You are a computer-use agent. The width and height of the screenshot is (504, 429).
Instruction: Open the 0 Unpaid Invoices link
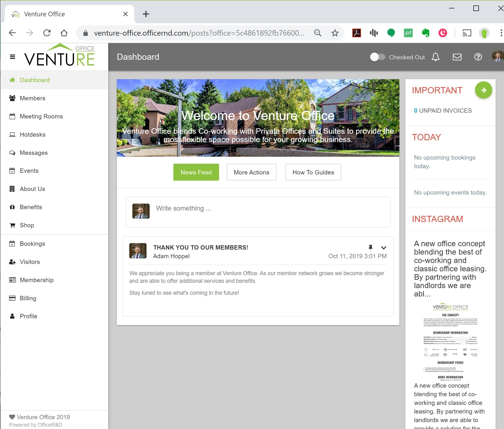(x=443, y=111)
